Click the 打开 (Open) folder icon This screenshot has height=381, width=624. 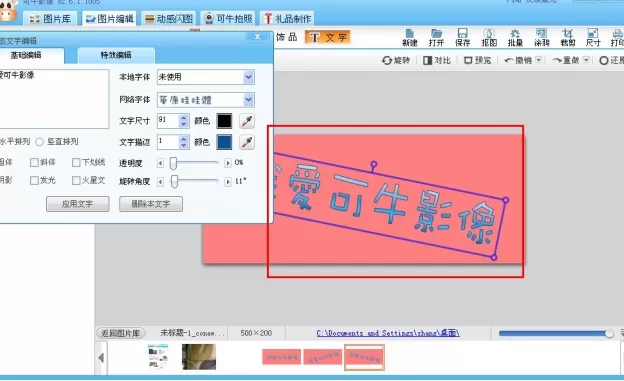[x=436, y=37]
